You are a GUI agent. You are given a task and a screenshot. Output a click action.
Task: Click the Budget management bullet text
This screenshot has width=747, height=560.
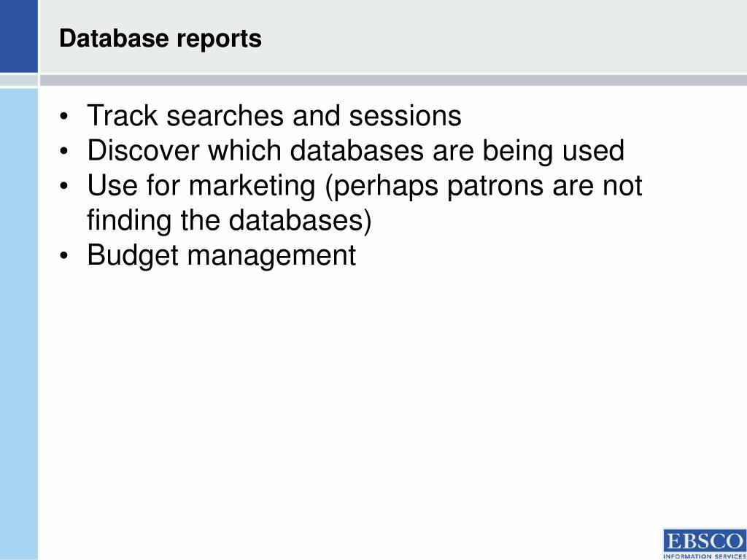click(222, 256)
